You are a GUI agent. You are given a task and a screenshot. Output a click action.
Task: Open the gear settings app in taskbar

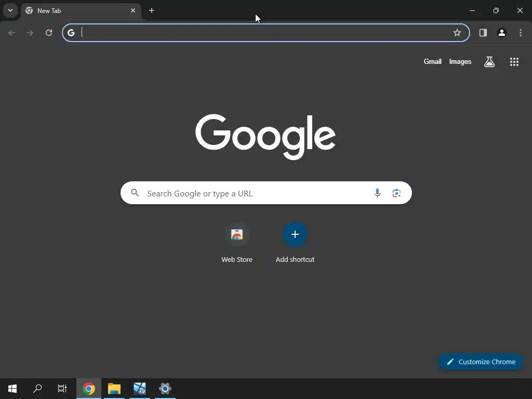pos(165,389)
